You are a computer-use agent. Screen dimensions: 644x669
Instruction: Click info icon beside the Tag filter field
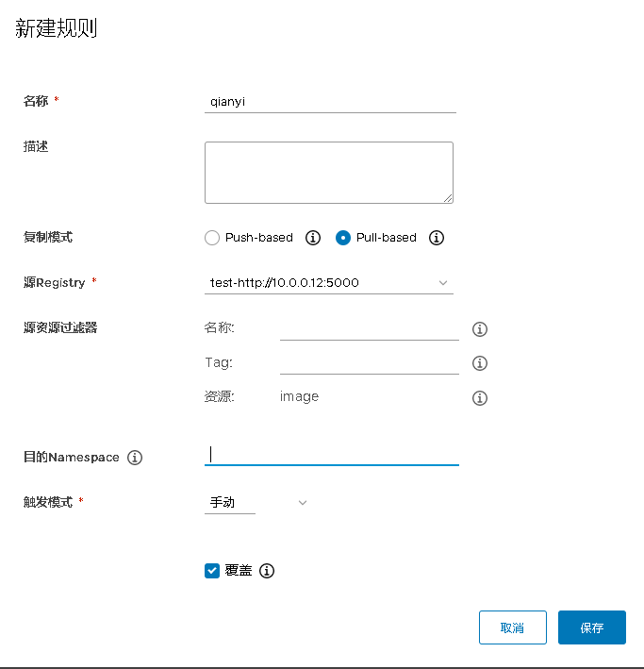479,363
